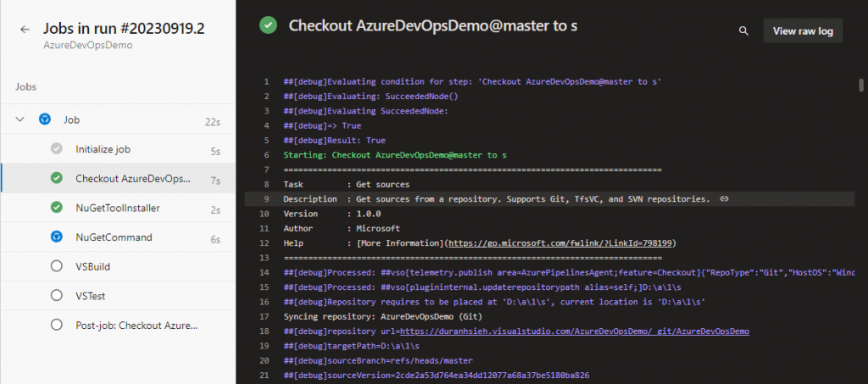The image size is (868, 384).
Task: Click green success icon beside NuGetToolInstaller
Action: click(x=56, y=208)
